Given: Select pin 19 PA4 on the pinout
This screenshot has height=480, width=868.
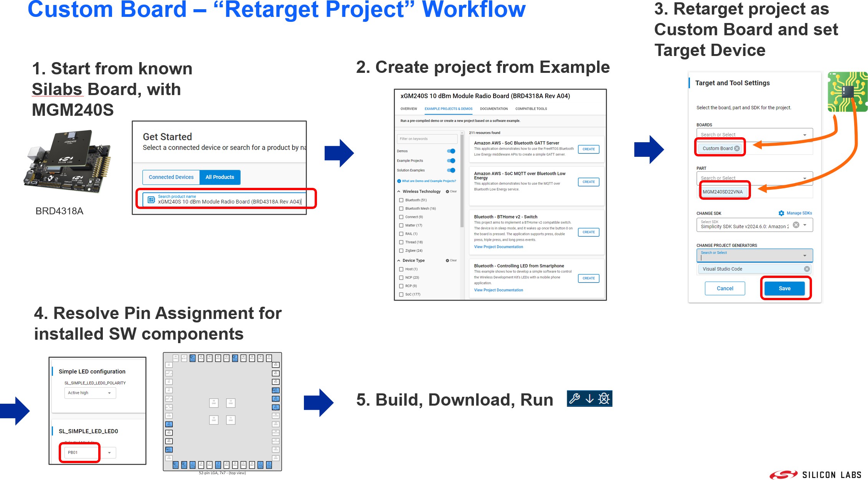Looking at the screenshot, I should [226, 465].
